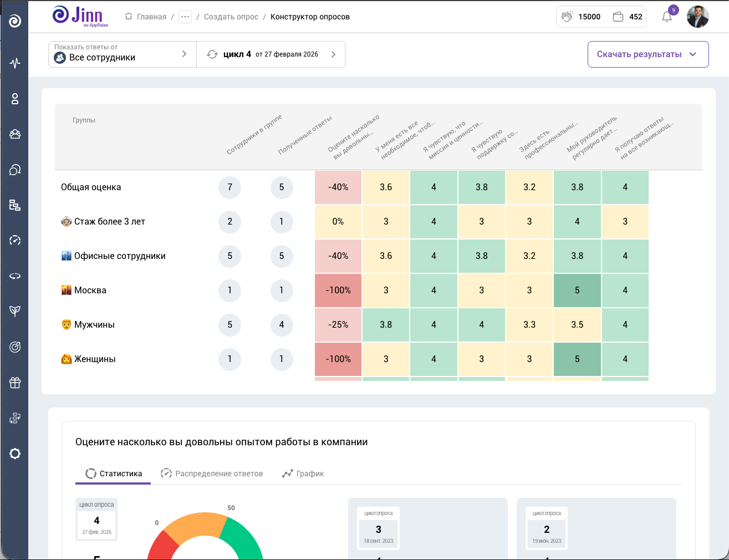The height and width of the screenshot is (560, 729).
Task: Click the Сотрудники в группе column header
Action: (254, 135)
